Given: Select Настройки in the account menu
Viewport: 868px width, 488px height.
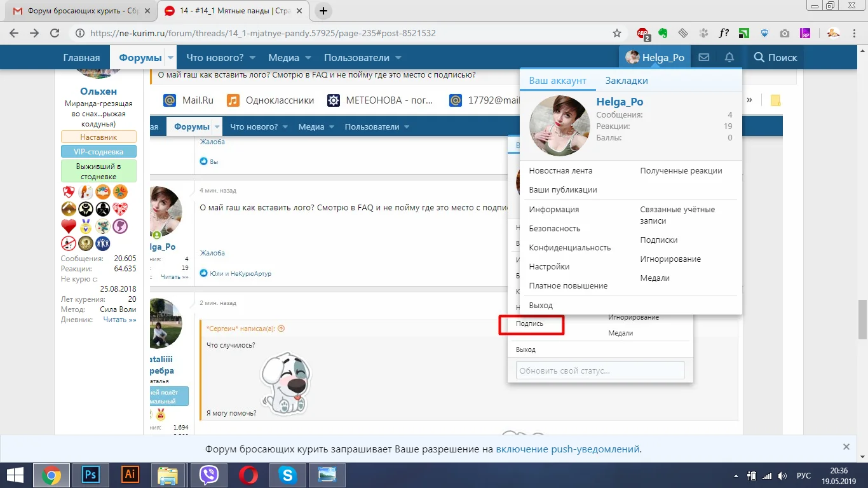Looking at the screenshot, I should [x=549, y=267].
